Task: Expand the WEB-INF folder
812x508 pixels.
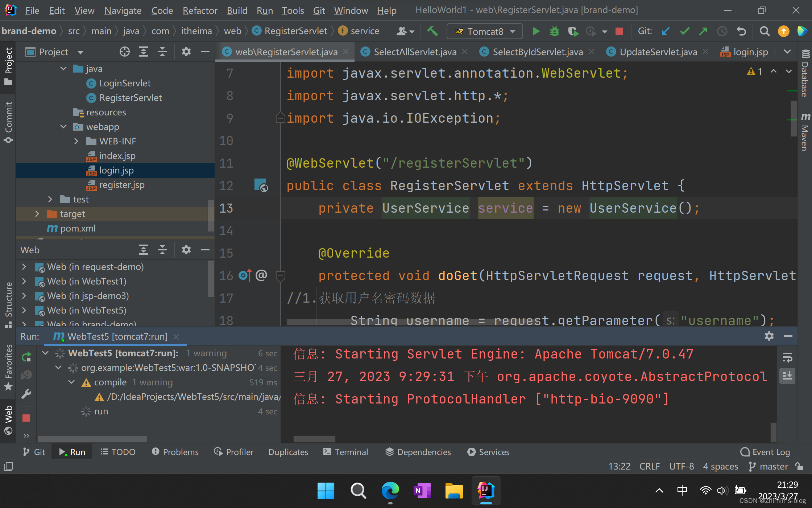Action: click(x=76, y=141)
